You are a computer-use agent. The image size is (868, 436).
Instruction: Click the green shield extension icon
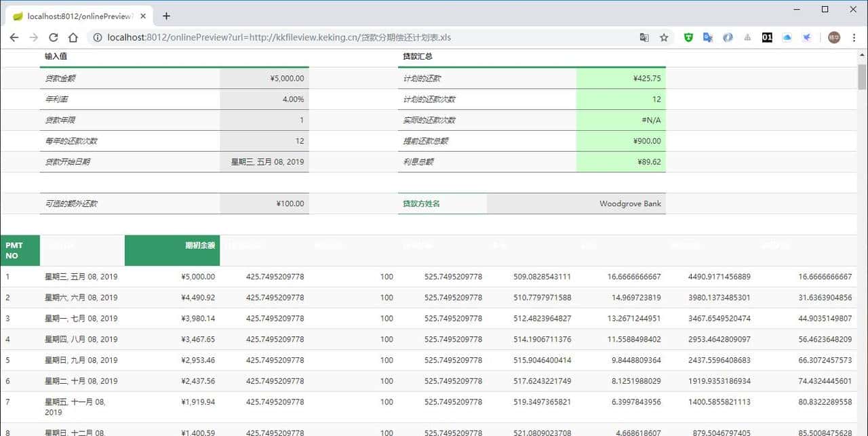(x=688, y=37)
